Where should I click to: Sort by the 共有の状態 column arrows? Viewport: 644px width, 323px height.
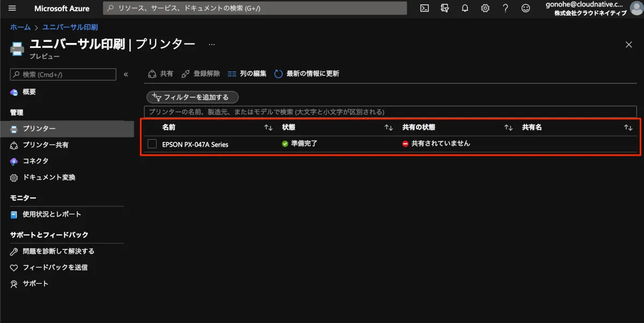coord(508,127)
